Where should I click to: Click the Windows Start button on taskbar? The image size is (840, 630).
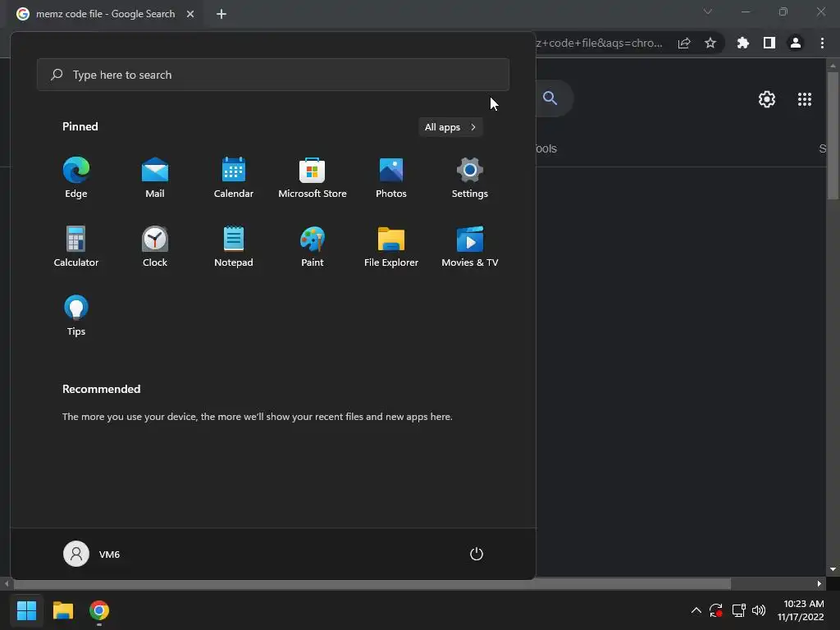tap(26, 610)
